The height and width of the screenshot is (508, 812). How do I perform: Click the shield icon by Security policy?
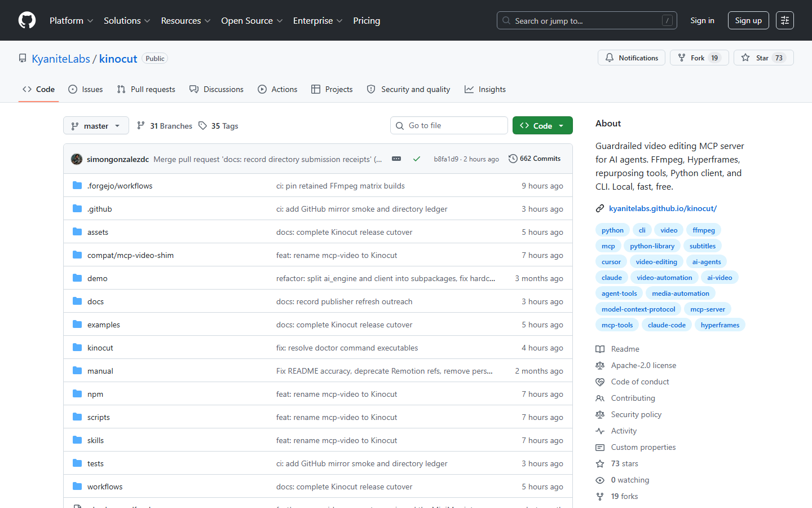600,415
